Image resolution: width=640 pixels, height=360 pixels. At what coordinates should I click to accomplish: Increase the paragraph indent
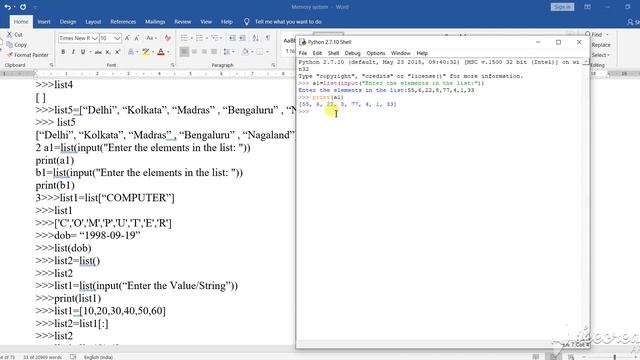(242, 38)
